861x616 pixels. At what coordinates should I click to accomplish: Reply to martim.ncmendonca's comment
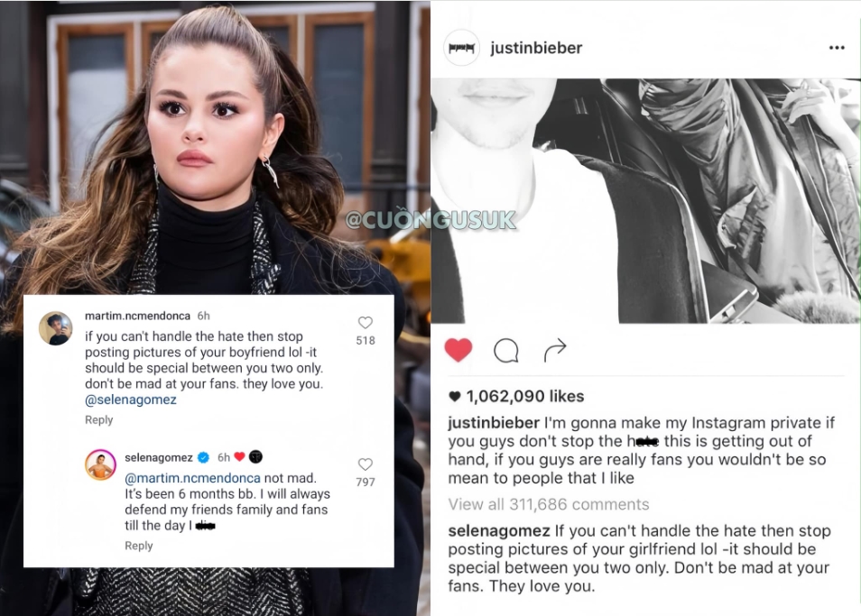(99, 419)
